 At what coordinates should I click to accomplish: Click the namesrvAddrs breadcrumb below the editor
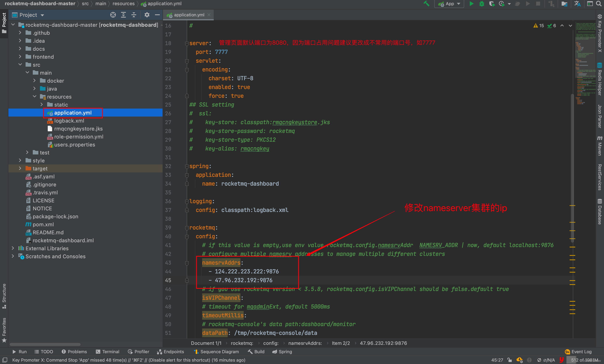point(305,343)
